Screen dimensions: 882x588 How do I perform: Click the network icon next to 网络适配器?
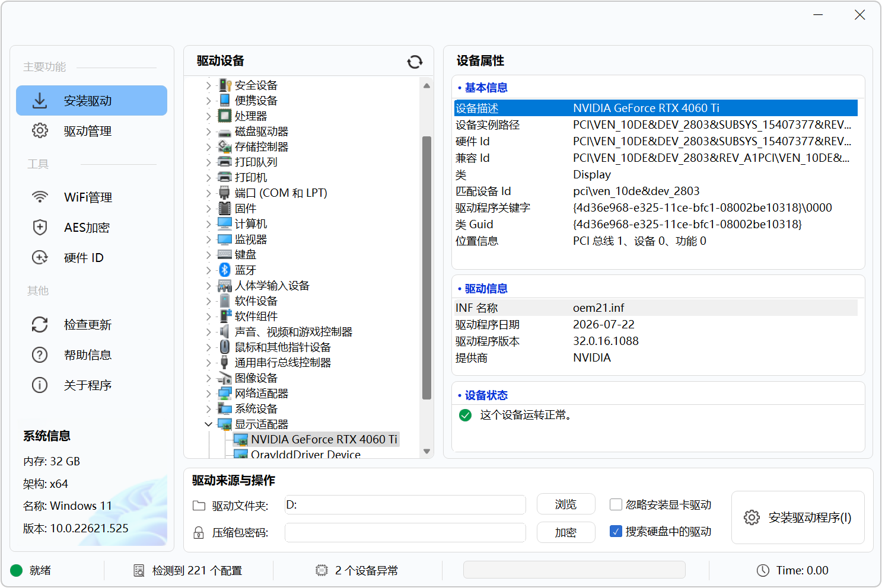click(225, 394)
